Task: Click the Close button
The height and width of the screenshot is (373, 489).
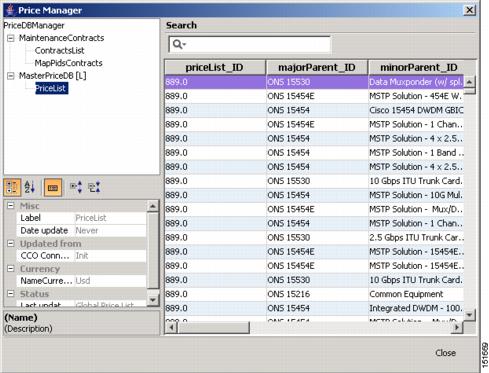Action: (445, 353)
